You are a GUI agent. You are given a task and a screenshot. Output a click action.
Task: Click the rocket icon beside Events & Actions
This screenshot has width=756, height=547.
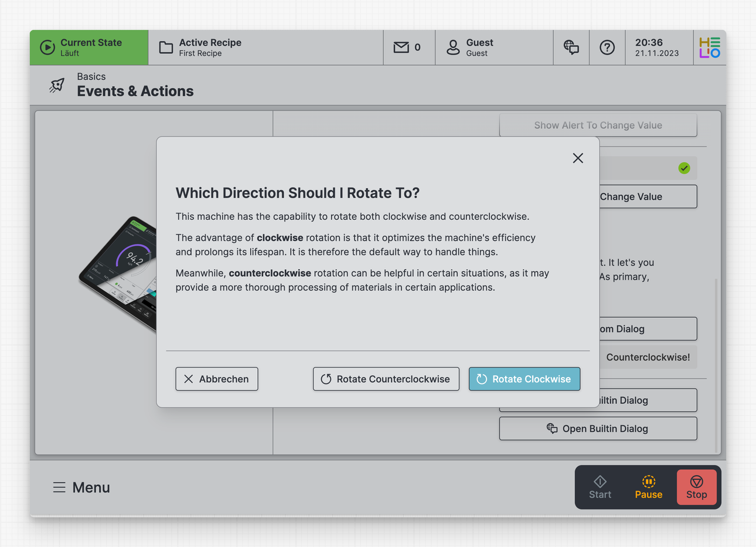point(57,86)
